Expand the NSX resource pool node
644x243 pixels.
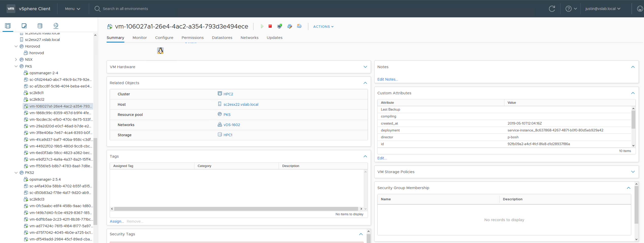click(16, 59)
